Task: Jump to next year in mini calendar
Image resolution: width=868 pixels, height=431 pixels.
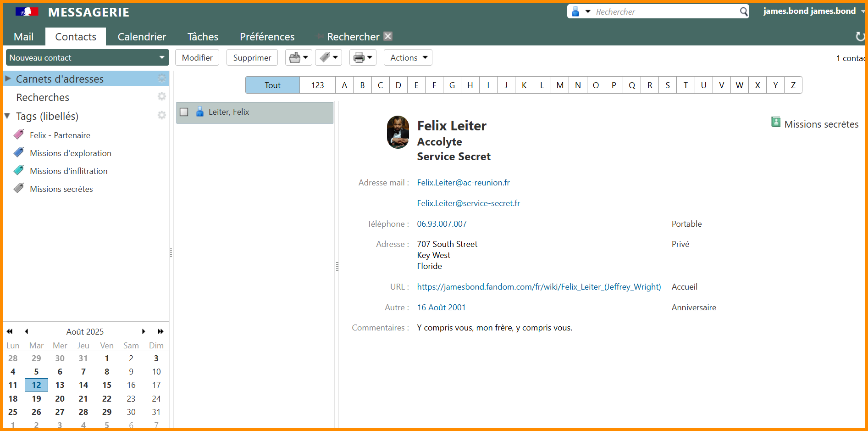Action: point(160,331)
